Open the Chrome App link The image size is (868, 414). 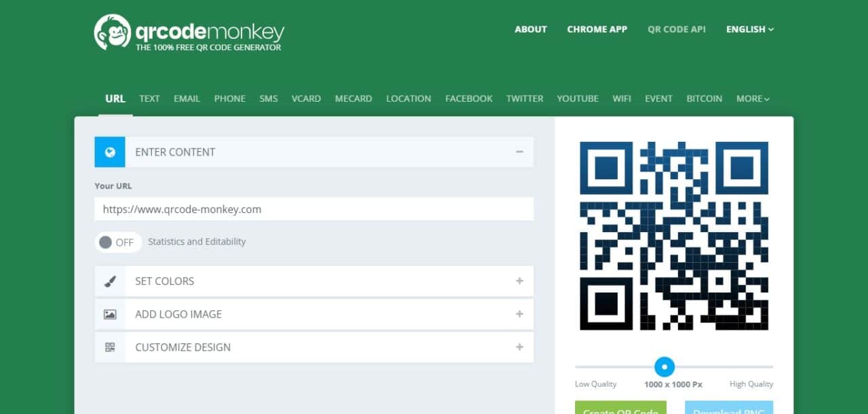(597, 29)
